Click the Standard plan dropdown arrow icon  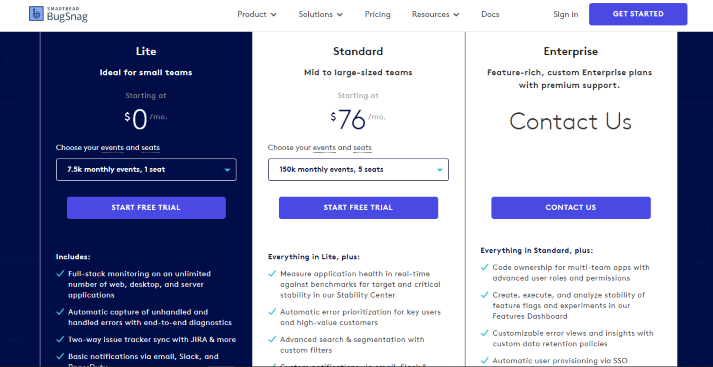(x=440, y=170)
